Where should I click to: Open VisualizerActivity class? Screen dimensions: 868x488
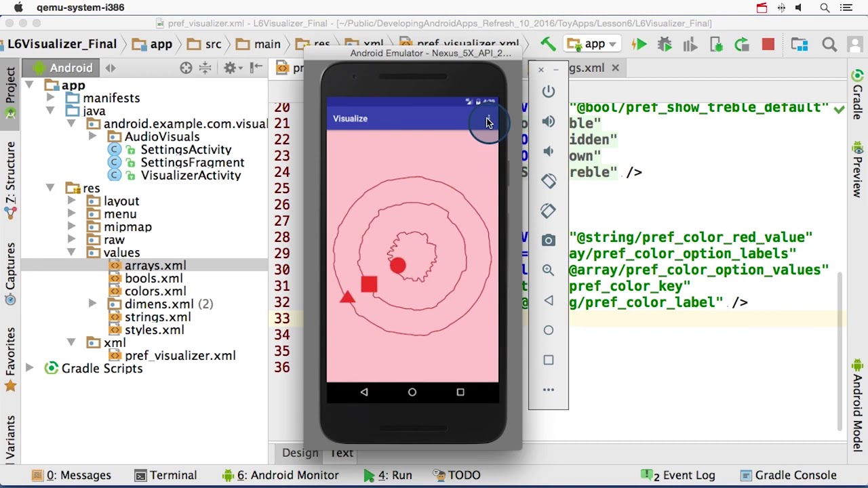coord(191,176)
